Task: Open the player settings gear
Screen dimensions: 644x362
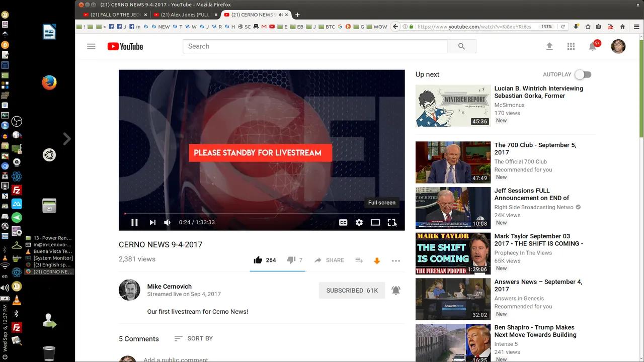Action: (359, 222)
